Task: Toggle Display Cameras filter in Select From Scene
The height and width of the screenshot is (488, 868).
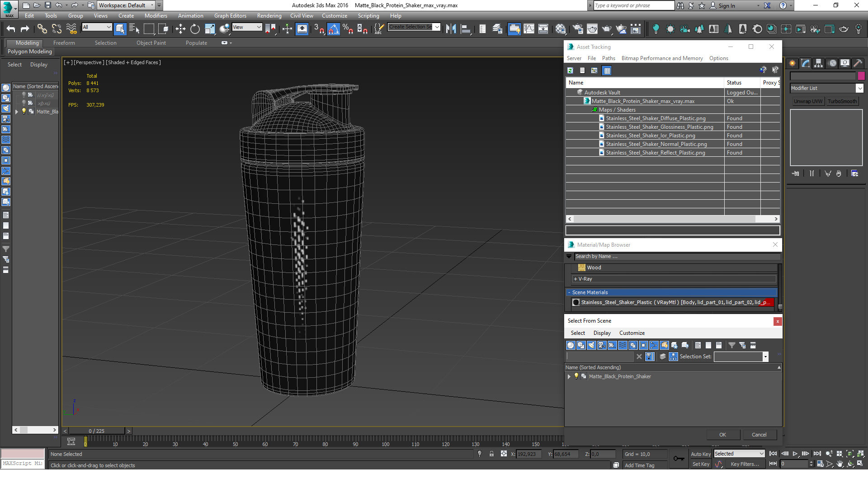Action: point(602,345)
